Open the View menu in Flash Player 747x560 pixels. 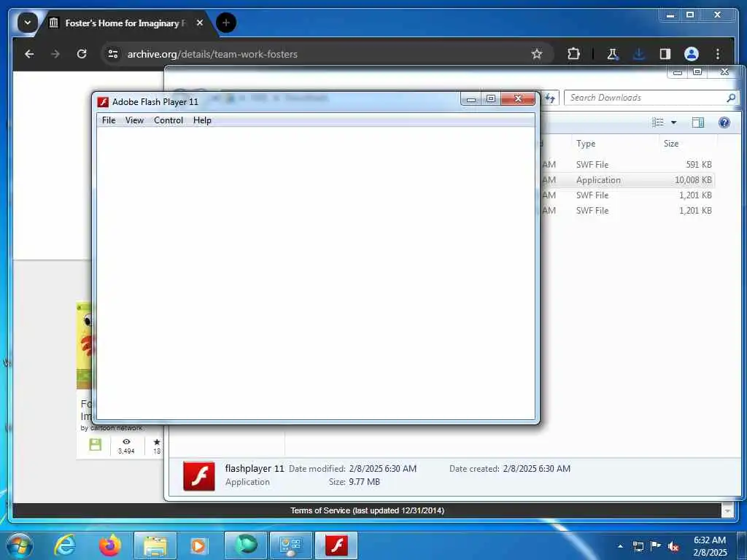134,120
